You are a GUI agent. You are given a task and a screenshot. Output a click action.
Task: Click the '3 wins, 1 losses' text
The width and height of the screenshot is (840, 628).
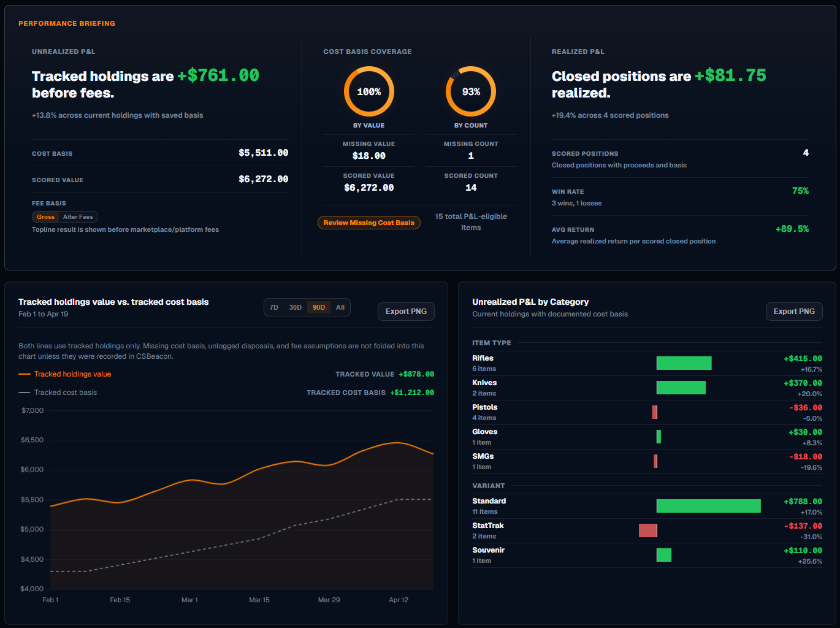point(576,203)
